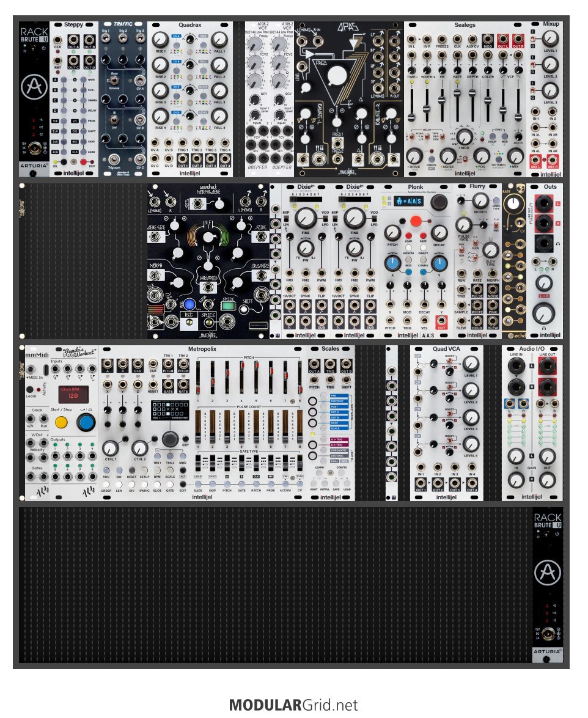Click the blue X knob on Plonk
The width and height of the screenshot is (588, 718).
pos(392,263)
